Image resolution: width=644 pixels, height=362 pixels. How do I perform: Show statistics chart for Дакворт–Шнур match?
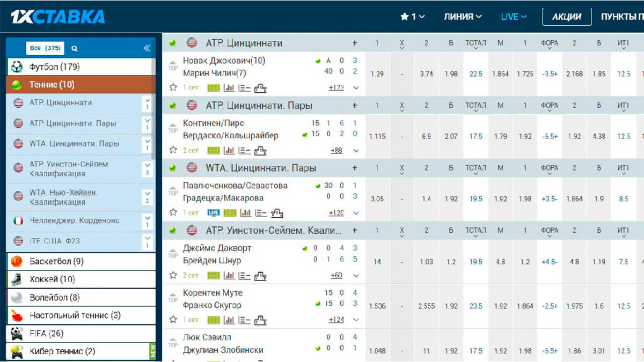click(x=229, y=276)
